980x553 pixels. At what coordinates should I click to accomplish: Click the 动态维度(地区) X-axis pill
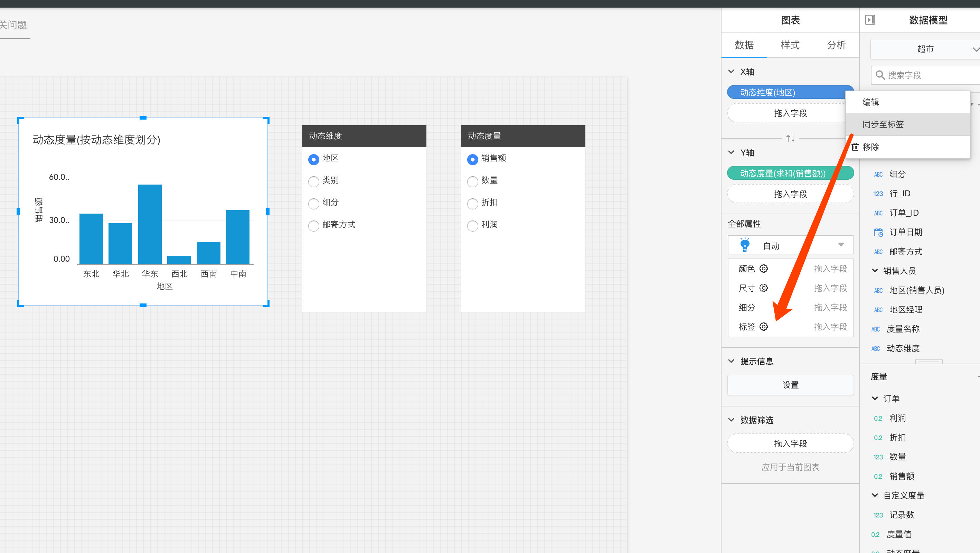coord(790,92)
